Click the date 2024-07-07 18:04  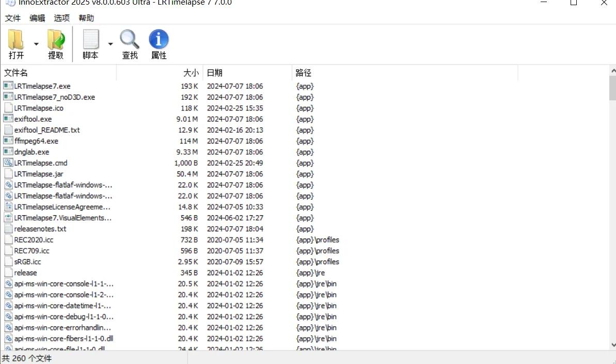pyautogui.click(x=235, y=229)
